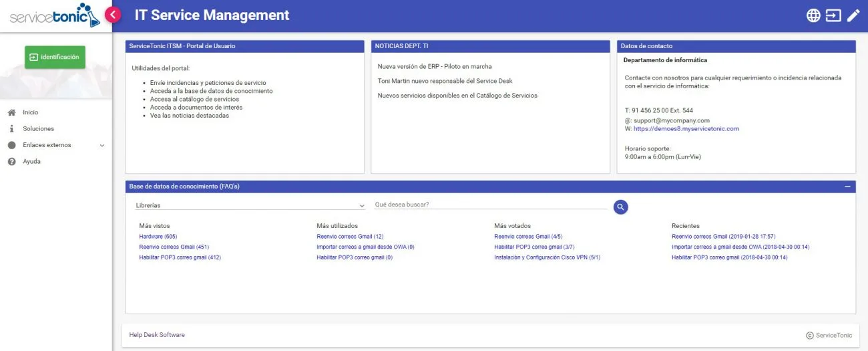This screenshot has width=868, height=351.
Task: Open Reenvio correos Gmail (2019-01-28 17:57)
Action: pos(723,237)
